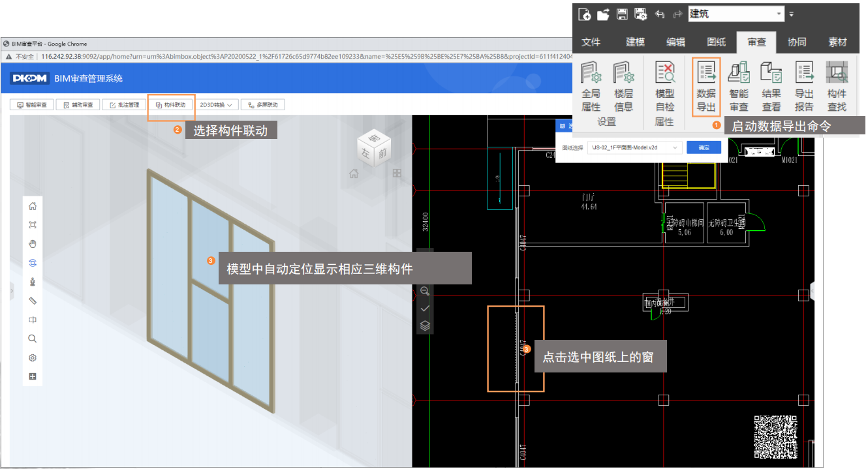Select the orbit rotate tool in sidebar
The image size is (868, 469).
(33, 263)
